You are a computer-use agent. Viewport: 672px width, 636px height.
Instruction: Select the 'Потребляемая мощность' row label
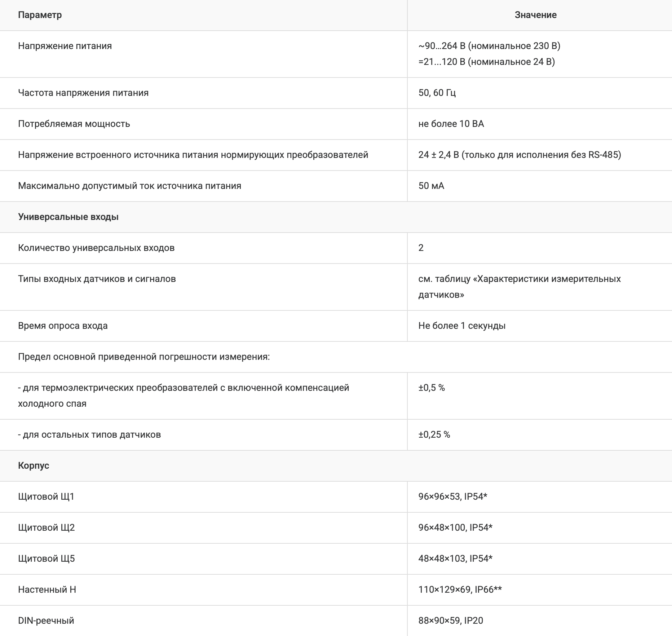tap(74, 124)
